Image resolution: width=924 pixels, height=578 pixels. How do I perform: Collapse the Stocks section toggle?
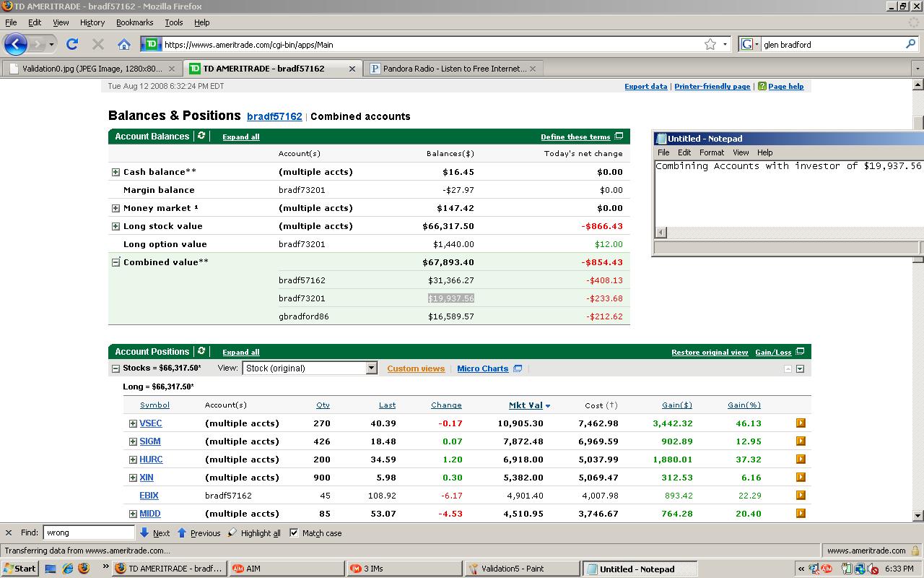115,368
